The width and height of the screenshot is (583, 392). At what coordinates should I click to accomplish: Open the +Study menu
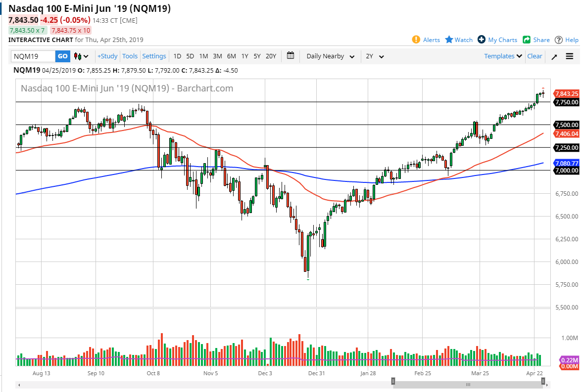tap(107, 56)
